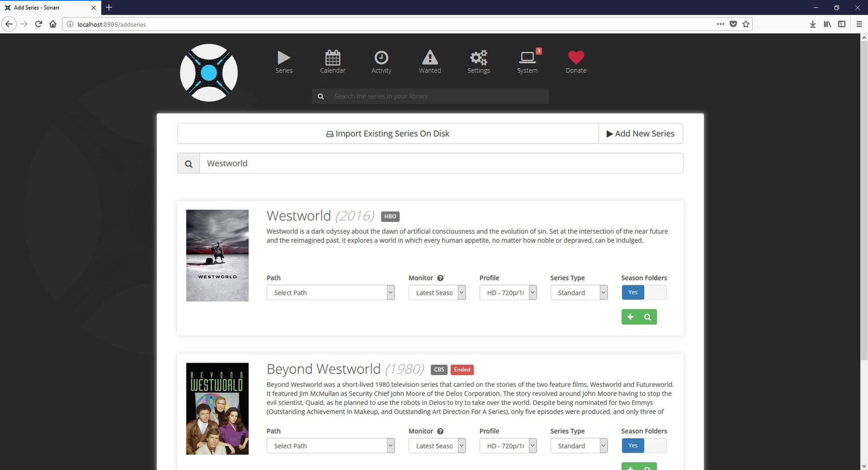Screen dimensions: 868x470
Task: Click the series search field containing Westworld
Action: click(442, 163)
